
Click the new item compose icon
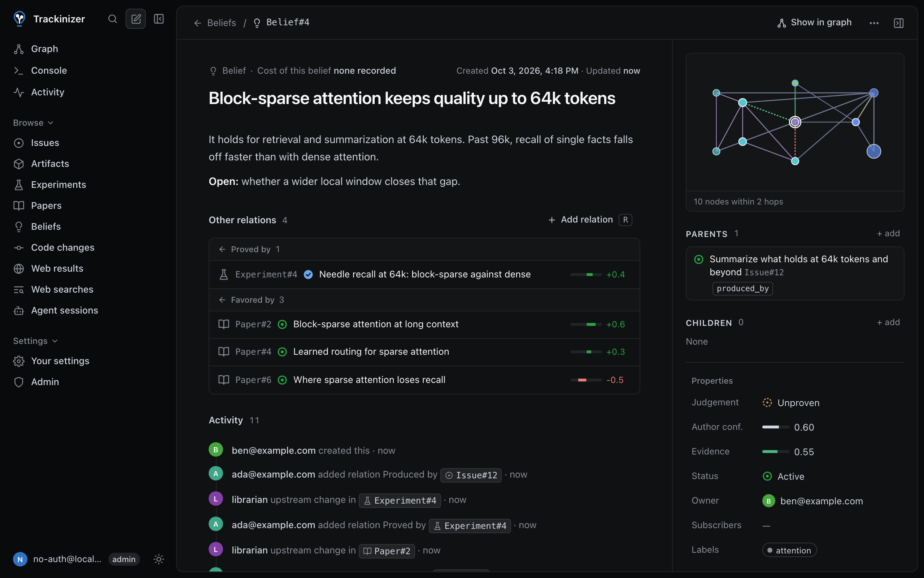click(x=136, y=19)
